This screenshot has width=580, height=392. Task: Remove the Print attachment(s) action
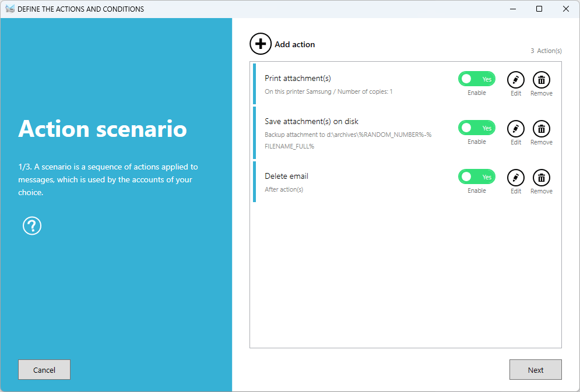pyautogui.click(x=541, y=80)
